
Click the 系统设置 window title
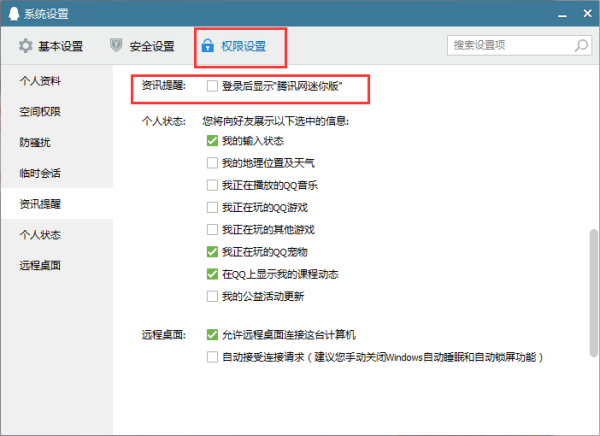coord(46,14)
